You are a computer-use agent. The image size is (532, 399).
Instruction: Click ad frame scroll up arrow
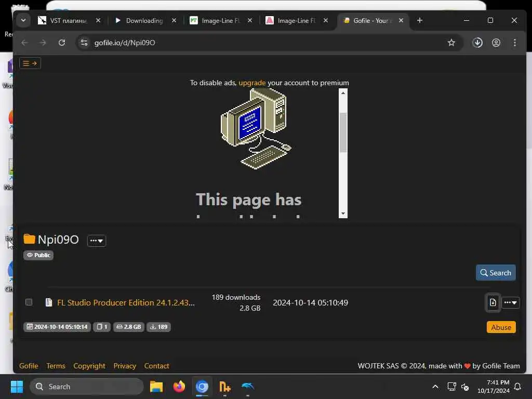[343, 93]
